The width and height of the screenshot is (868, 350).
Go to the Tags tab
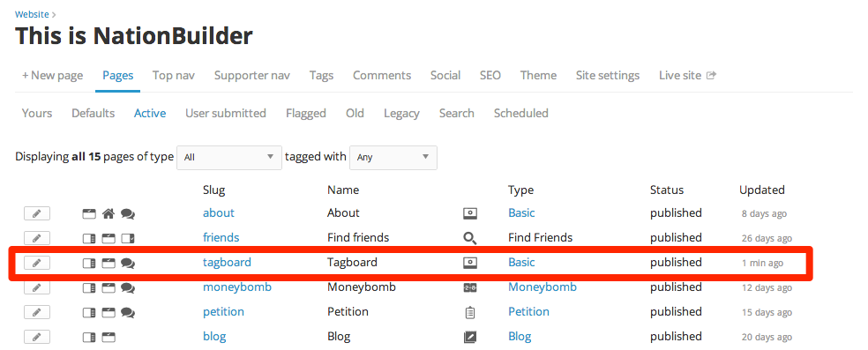(x=321, y=75)
